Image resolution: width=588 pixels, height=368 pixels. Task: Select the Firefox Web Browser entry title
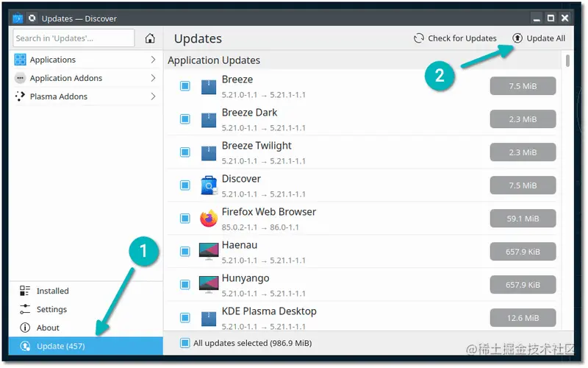tap(269, 212)
